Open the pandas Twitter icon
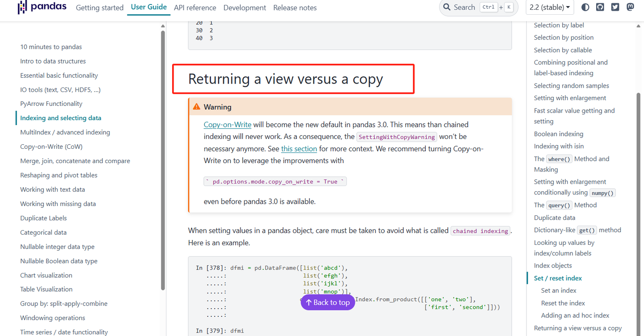Viewport: 644px width, 336px height. point(615,7)
